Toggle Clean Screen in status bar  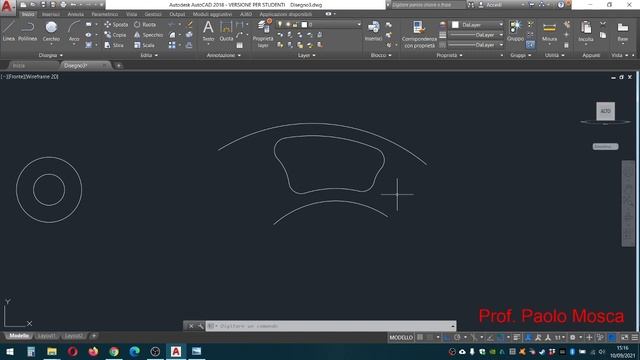[x=624, y=337]
